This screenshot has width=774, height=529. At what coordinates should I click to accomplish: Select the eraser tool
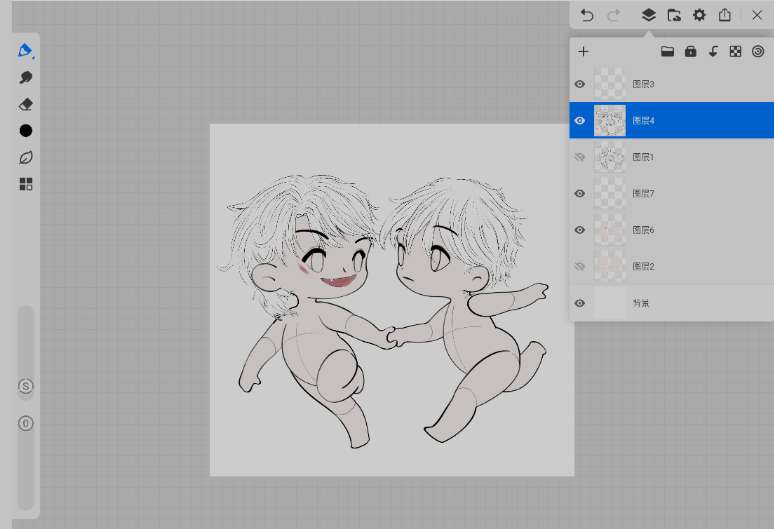tap(26, 104)
